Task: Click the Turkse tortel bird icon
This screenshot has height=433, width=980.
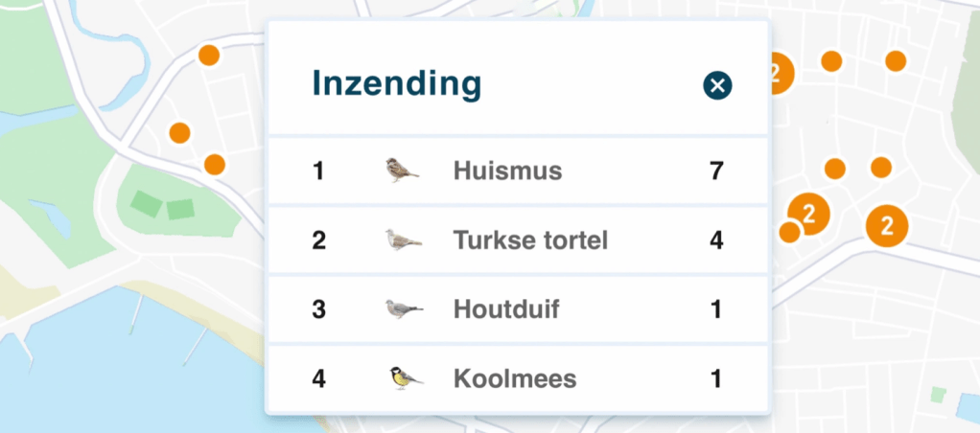Action: 404,239
